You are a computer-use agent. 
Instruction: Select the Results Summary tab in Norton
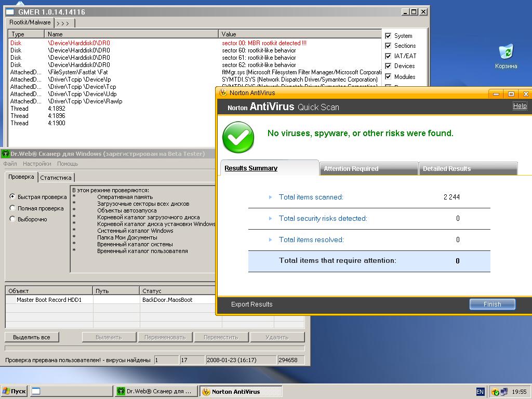pyautogui.click(x=270, y=168)
